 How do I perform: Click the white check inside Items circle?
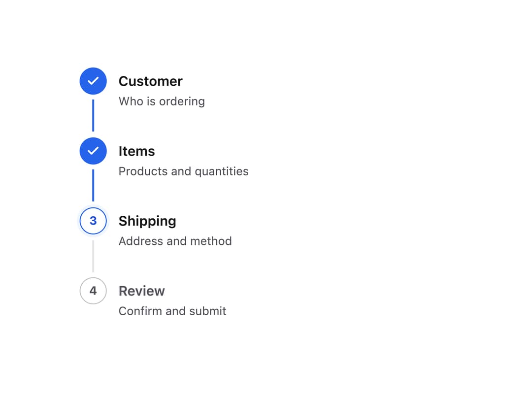[x=93, y=151]
